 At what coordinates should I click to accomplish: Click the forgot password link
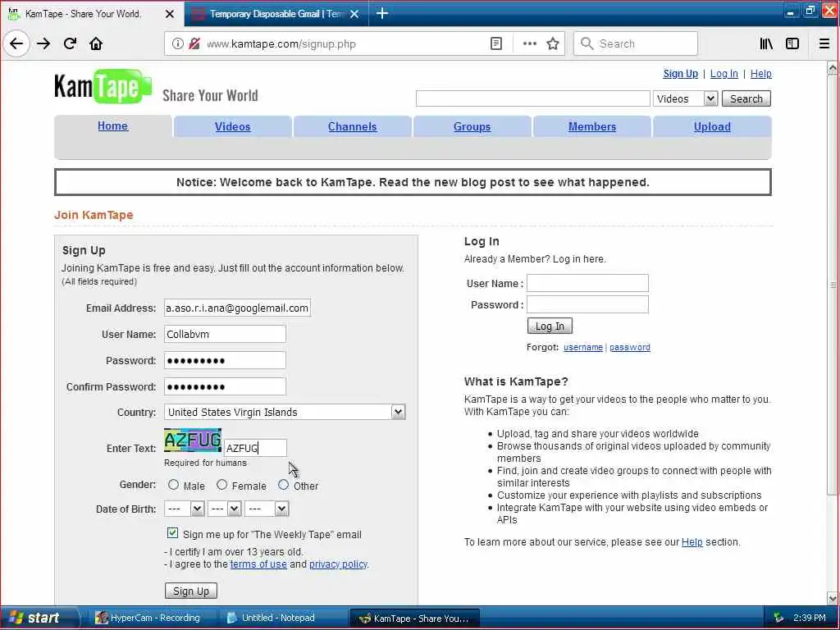(630, 347)
